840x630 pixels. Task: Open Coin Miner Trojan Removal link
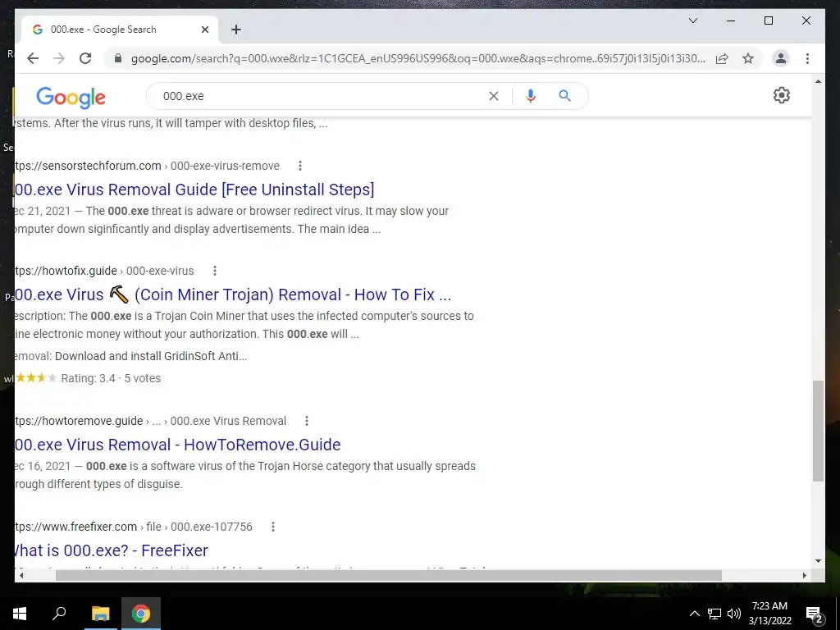[233, 294]
